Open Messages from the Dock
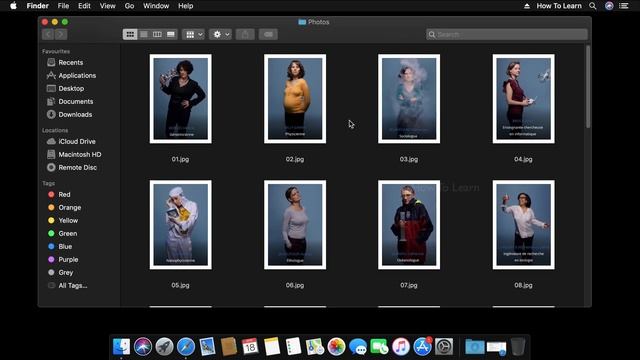The width and height of the screenshot is (640, 360). pos(358,347)
